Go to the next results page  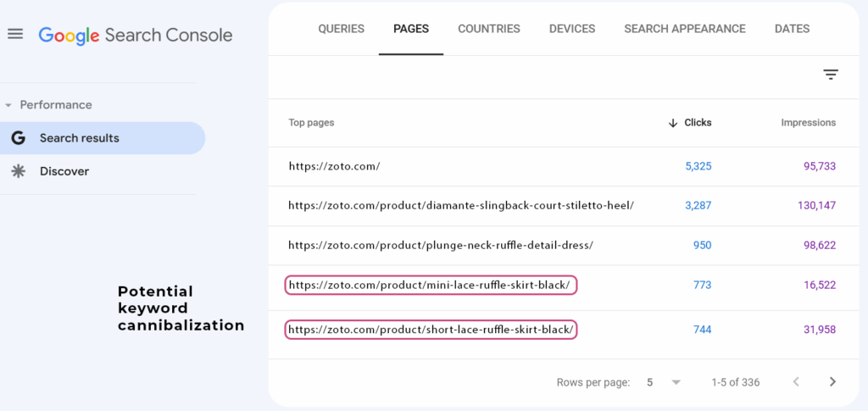(x=832, y=381)
